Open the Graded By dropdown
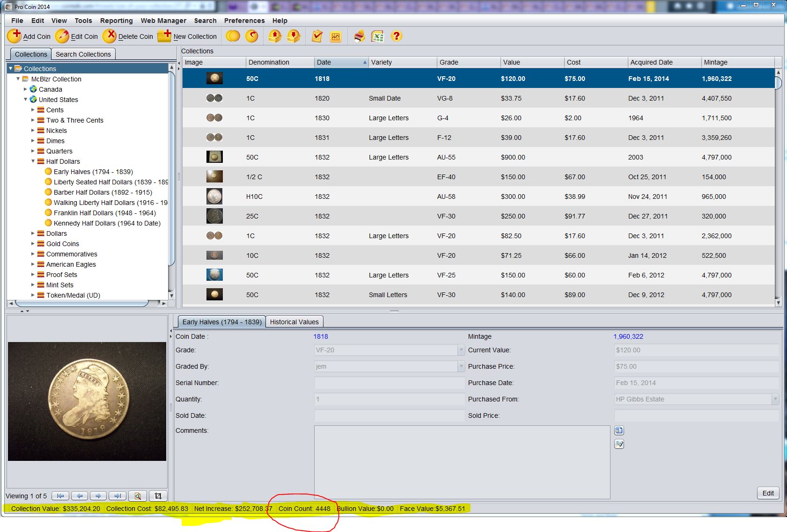 (x=461, y=366)
